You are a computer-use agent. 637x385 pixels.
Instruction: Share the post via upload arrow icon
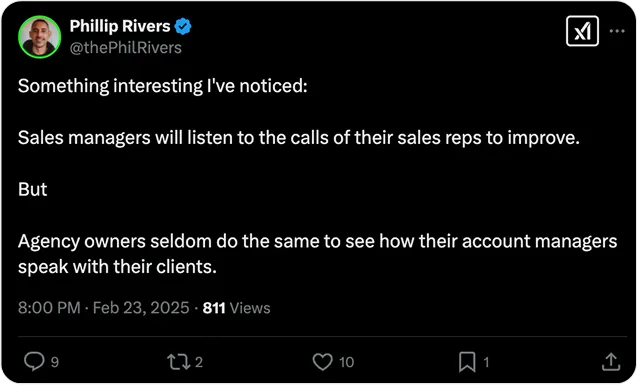click(611, 361)
